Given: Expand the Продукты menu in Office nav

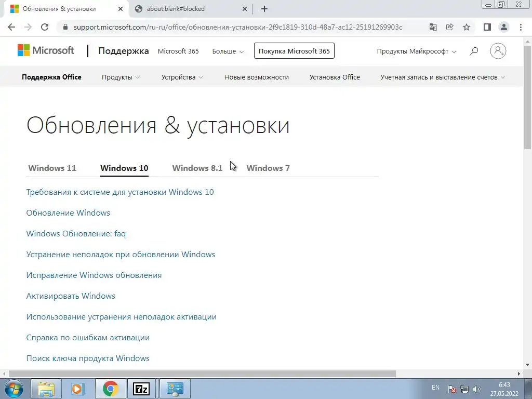Looking at the screenshot, I should 121,77.
